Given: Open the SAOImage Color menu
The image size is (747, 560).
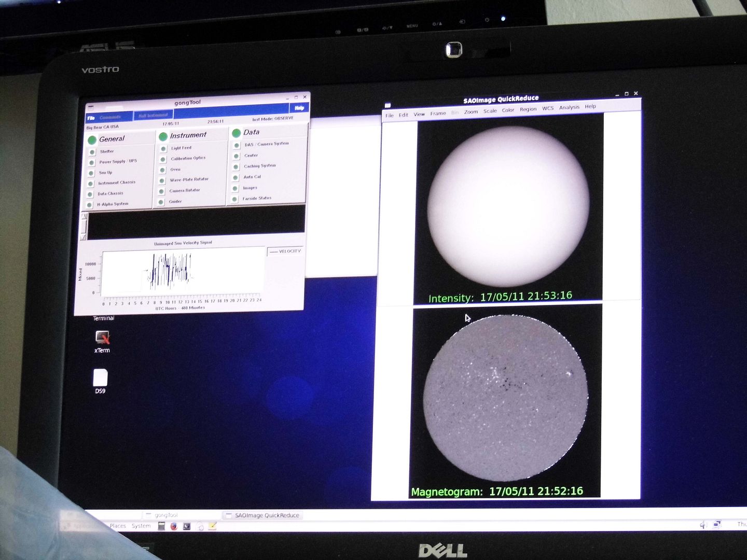Looking at the screenshot, I should [x=508, y=110].
